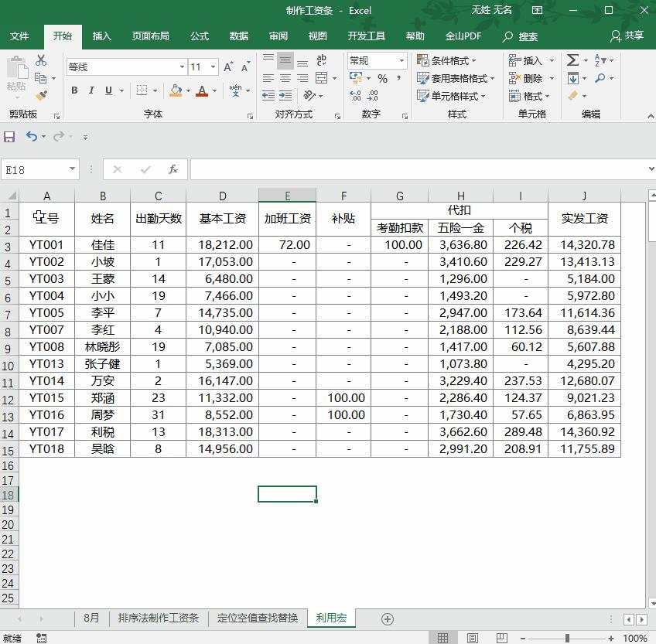This screenshot has height=644, width=656.
Task: Click the Underline icon in the font group
Action: tap(108, 90)
